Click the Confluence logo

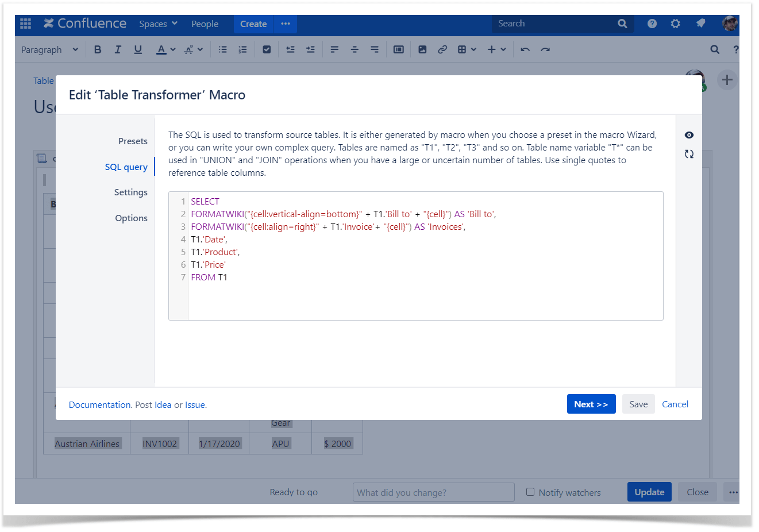coord(85,24)
